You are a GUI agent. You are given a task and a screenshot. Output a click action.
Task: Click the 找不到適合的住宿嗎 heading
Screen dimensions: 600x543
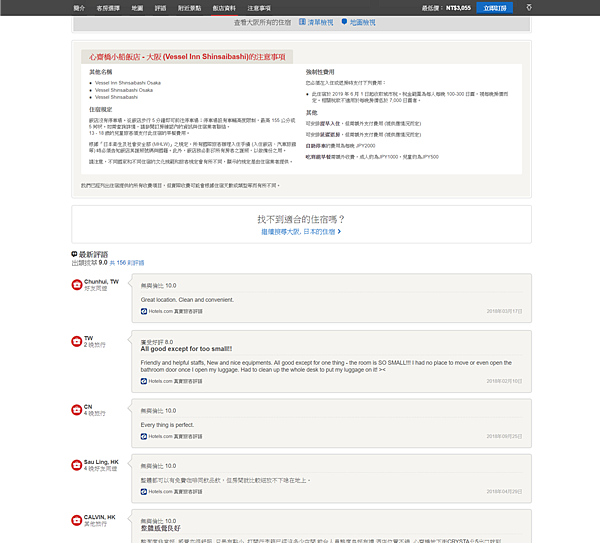tap(301, 219)
